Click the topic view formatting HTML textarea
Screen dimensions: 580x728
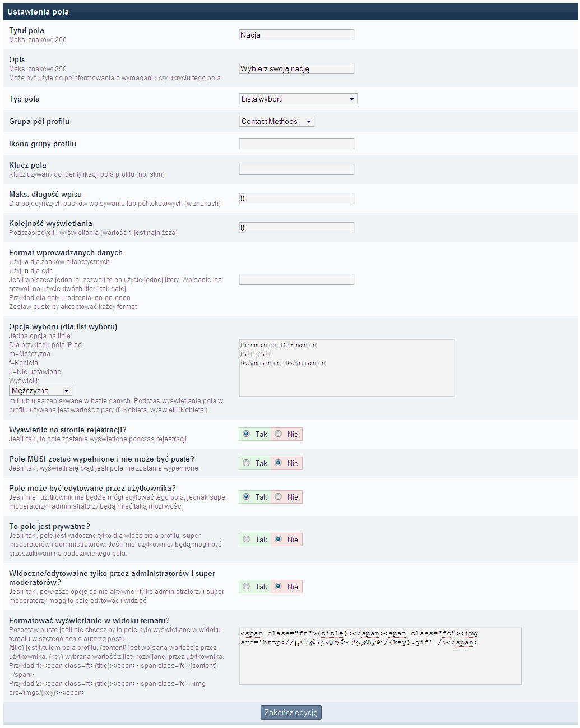(x=380, y=656)
